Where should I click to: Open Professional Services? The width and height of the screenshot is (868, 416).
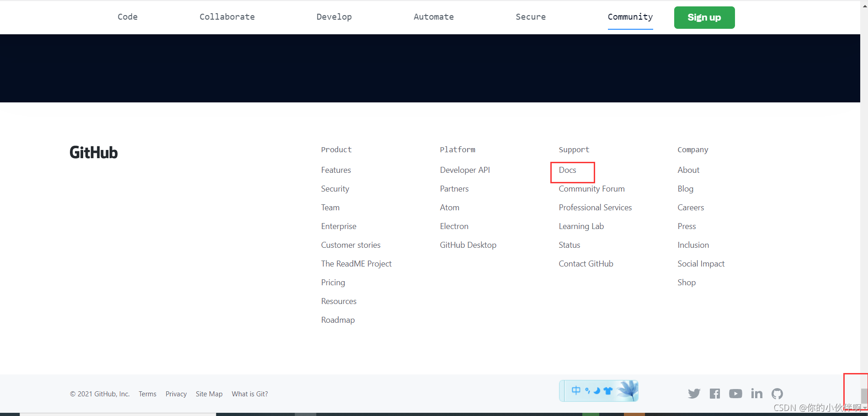coord(595,208)
